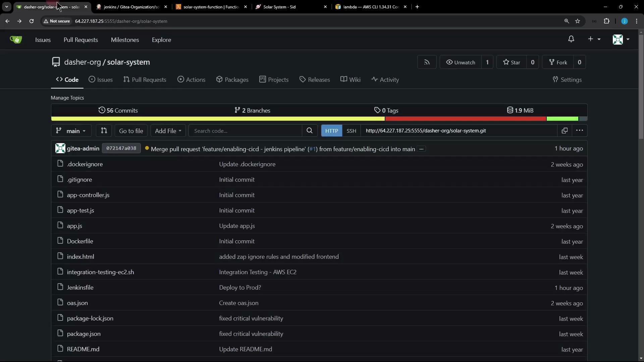Image resolution: width=644 pixels, height=362 pixels.
Task: Open the 'Deploy to Prod?' commit
Action: pyautogui.click(x=240, y=288)
